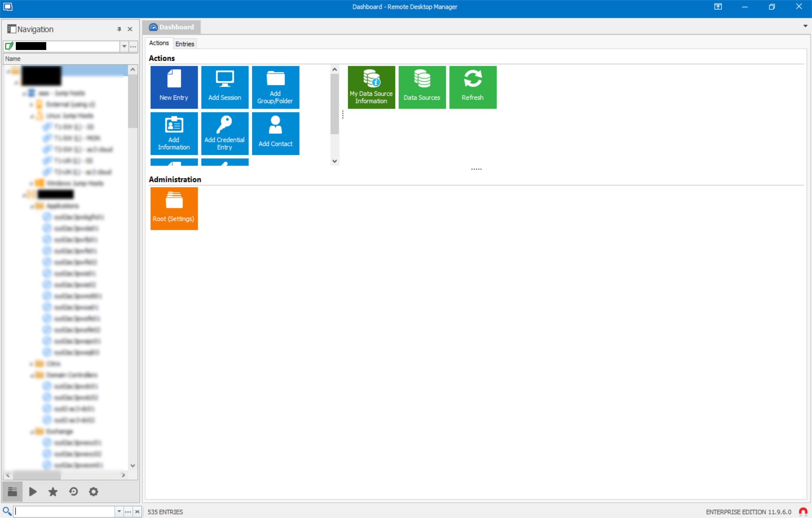Screen dimensions: 812x518
Task: Click the Refresh button
Action: coord(472,87)
